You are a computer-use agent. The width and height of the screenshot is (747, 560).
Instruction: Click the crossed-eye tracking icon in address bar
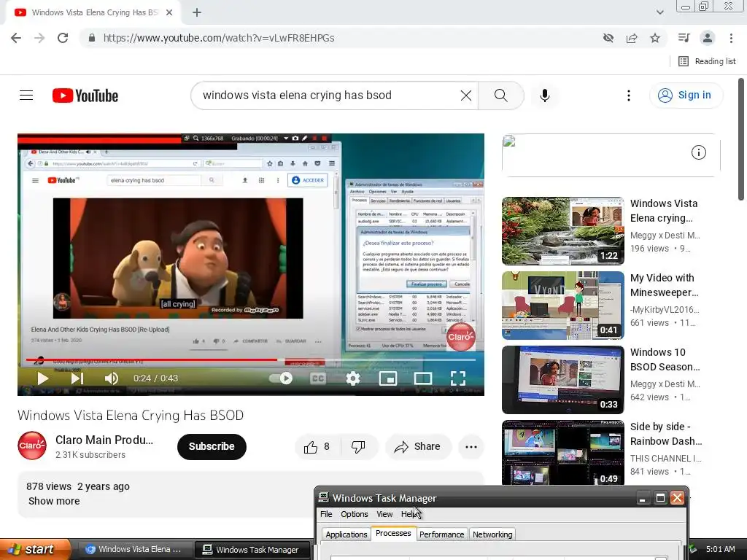tap(608, 38)
